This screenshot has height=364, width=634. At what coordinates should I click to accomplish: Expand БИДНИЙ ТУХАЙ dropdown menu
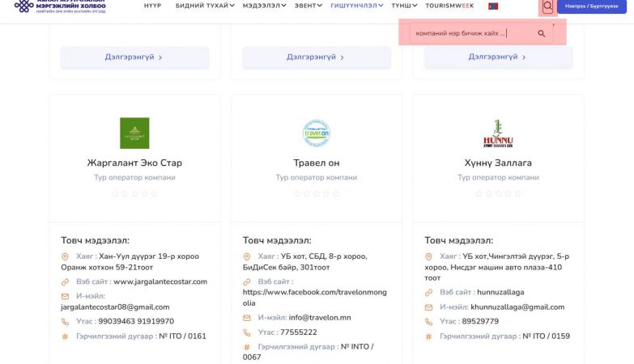pyautogui.click(x=205, y=6)
